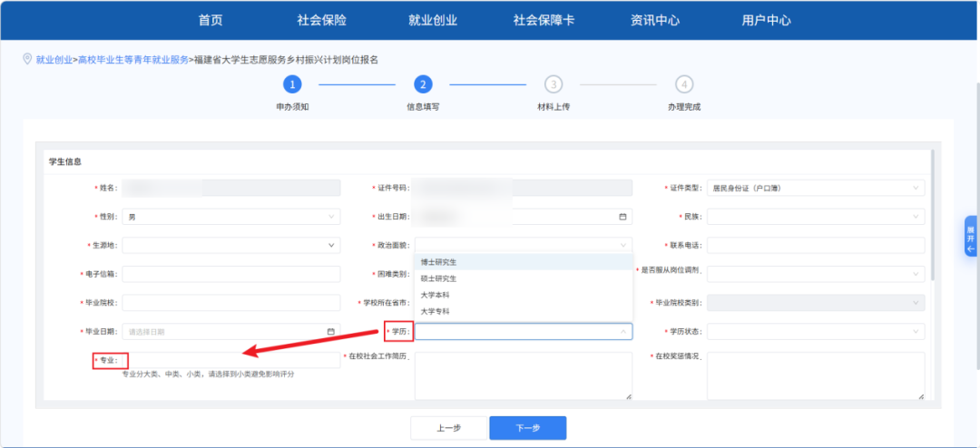Open 社会保险 navigation tab

point(321,20)
